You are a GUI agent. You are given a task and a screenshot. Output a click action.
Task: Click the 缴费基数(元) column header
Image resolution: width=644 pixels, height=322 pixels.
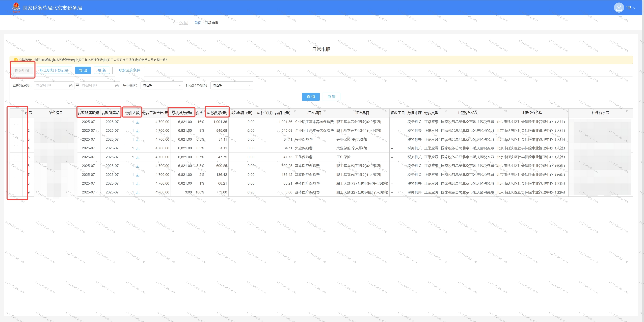click(182, 113)
